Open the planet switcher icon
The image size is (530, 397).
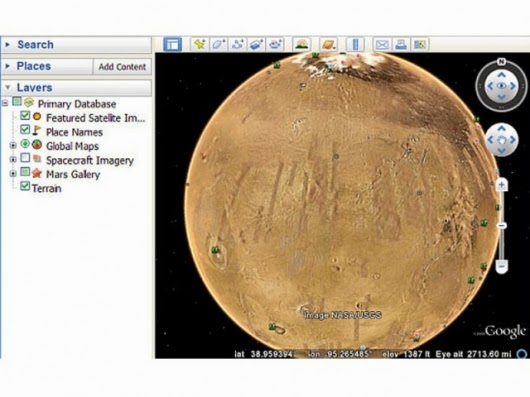tap(329, 44)
